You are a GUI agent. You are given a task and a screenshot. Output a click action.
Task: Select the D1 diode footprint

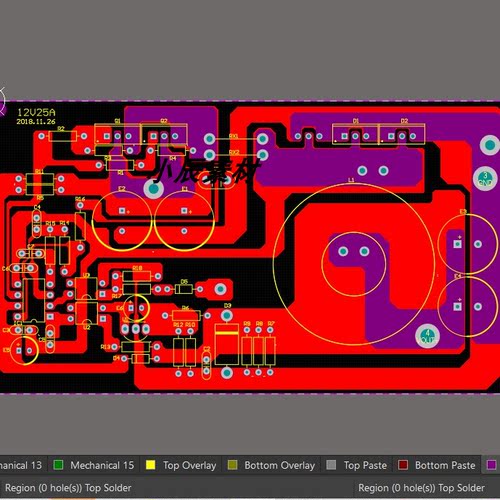pyautogui.click(x=355, y=134)
